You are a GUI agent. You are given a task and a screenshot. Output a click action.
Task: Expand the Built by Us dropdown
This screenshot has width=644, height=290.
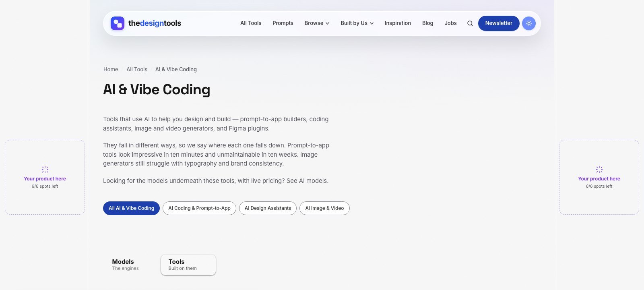pyautogui.click(x=357, y=23)
